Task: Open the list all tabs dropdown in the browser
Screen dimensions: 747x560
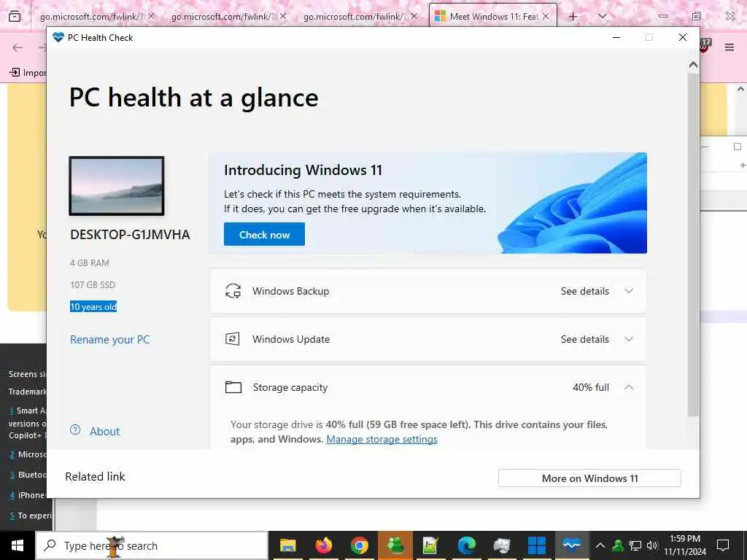Action: pos(603,16)
